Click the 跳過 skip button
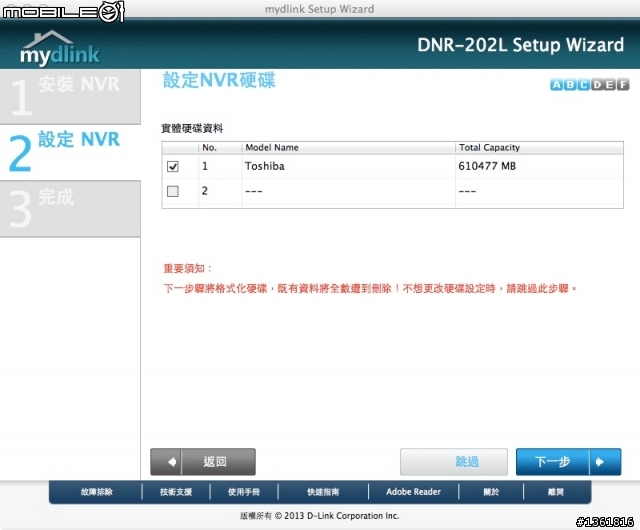This screenshot has width=640, height=530. point(454,462)
